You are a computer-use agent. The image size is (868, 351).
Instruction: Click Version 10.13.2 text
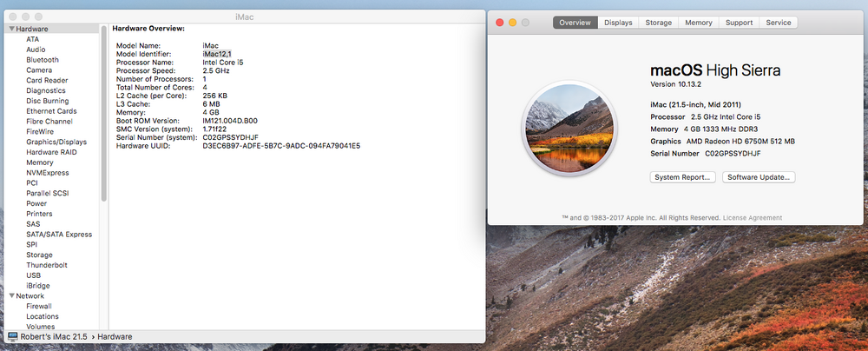click(x=677, y=84)
